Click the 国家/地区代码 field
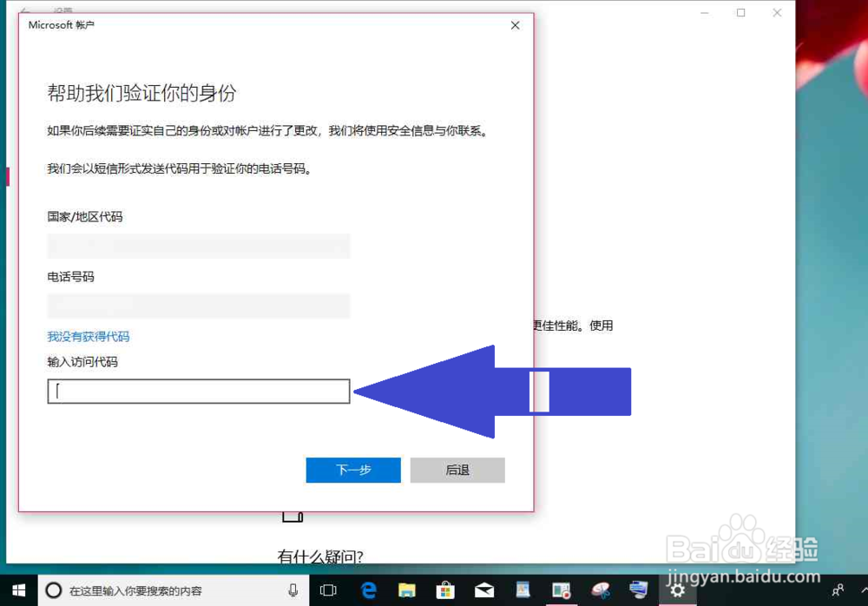This screenshot has width=868, height=606. pyautogui.click(x=199, y=246)
